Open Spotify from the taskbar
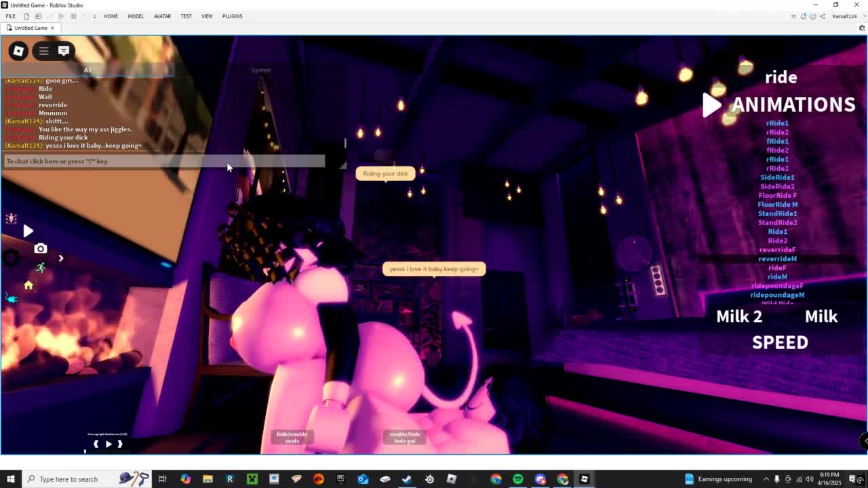The height and width of the screenshot is (488, 868). [518, 479]
